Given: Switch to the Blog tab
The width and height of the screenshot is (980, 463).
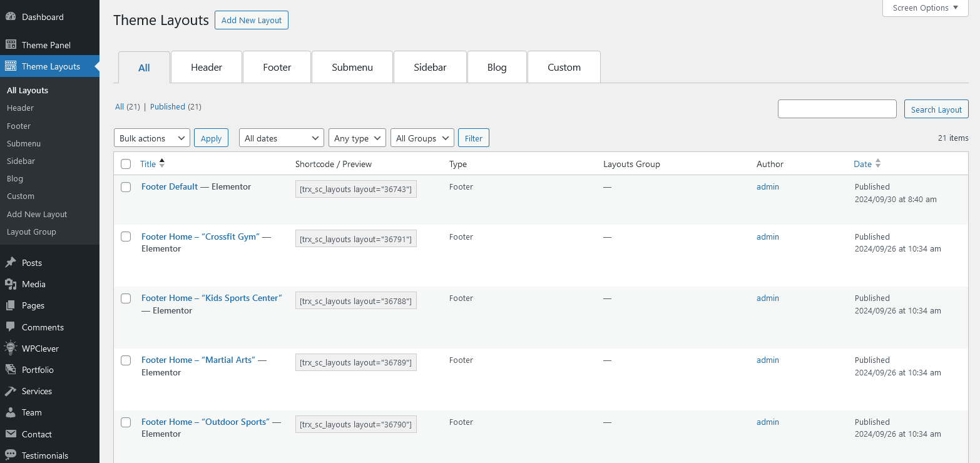Looking at the screenshot, I should point(497,67).
